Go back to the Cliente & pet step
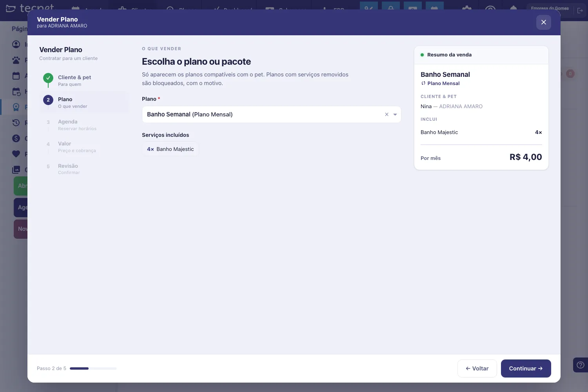588x392 pixels. [83, 80]
